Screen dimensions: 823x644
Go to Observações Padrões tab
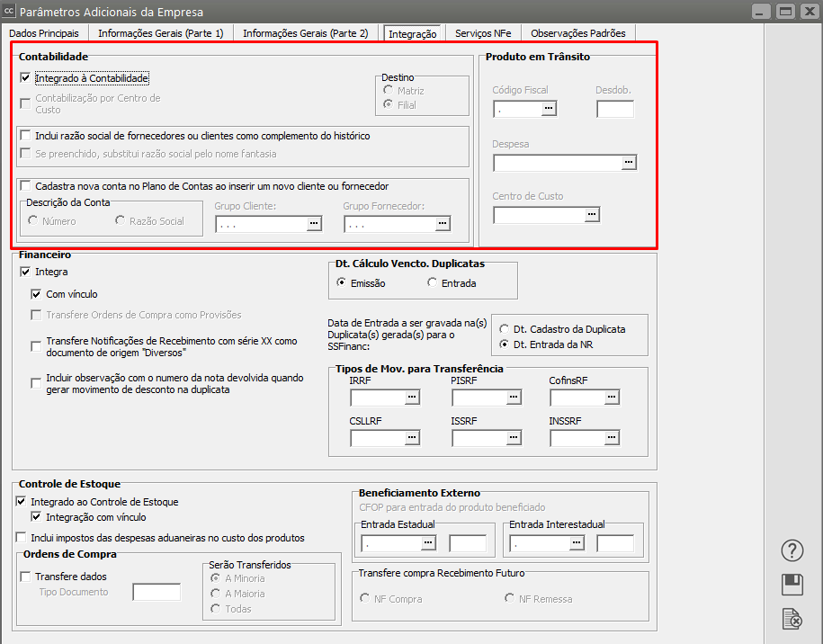point(577,33)
